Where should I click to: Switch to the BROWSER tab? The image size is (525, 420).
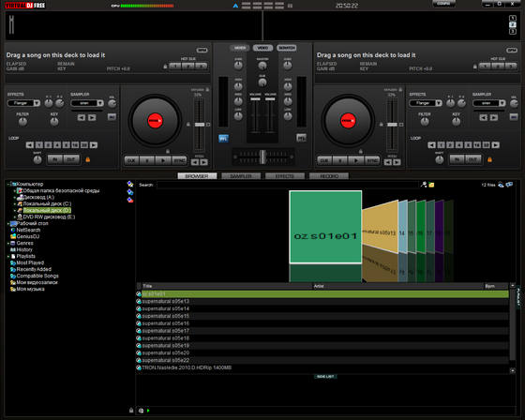(x=197, y=176)
